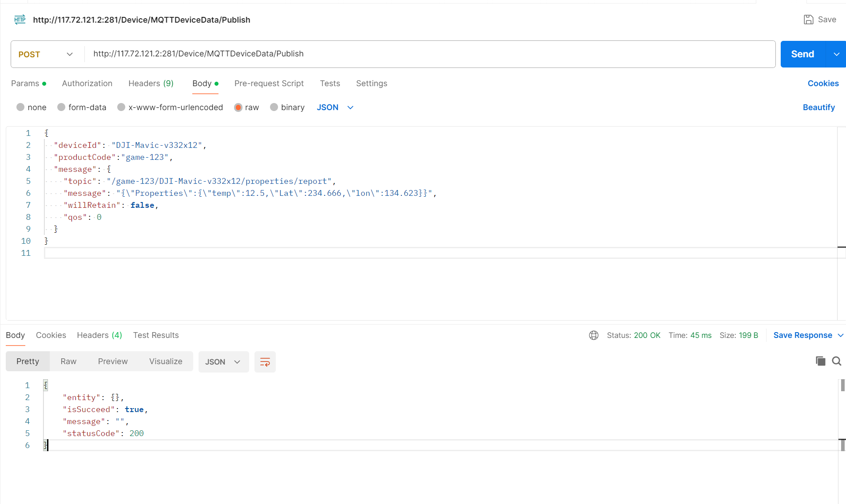This screenshot has height=504, width=846.
Task: Switch response view to Raw
Action: pos(68,361)
